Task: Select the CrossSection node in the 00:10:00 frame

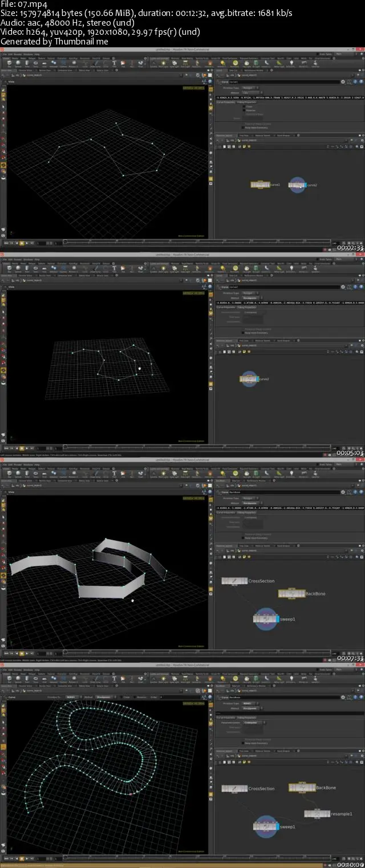Action: point(234,789)
